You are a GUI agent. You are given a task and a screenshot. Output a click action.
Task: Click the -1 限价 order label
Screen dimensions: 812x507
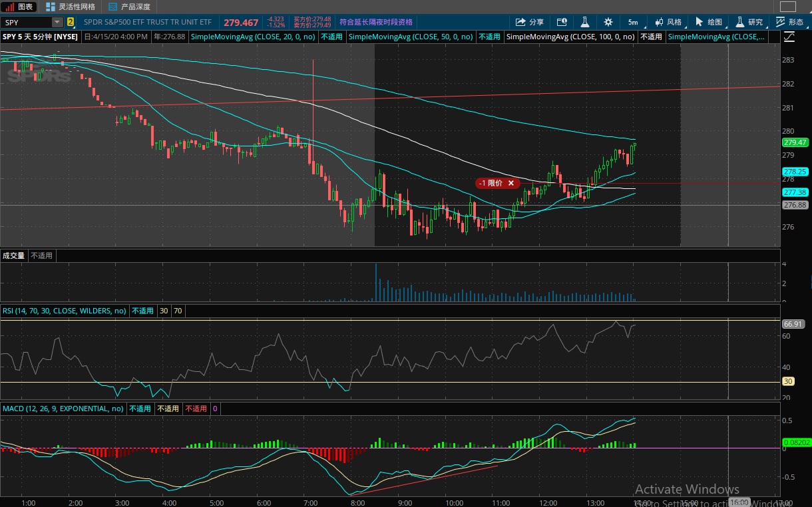point(491,183)
